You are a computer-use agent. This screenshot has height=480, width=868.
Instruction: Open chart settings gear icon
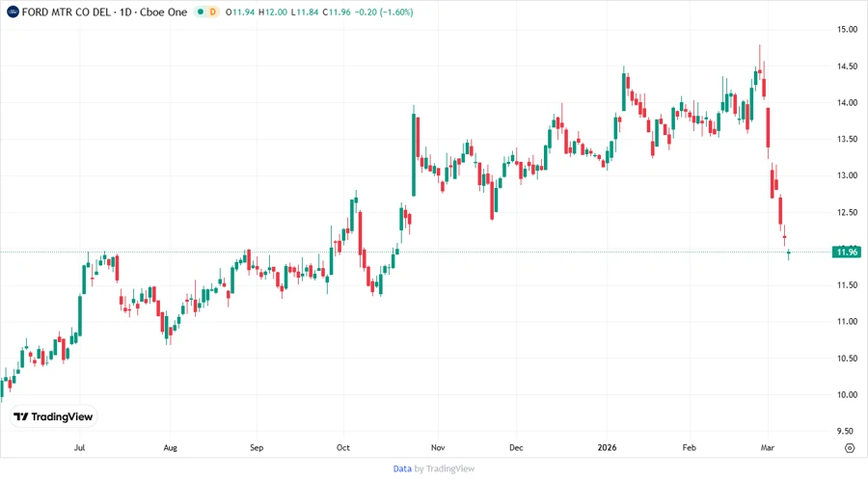point(850,448)
